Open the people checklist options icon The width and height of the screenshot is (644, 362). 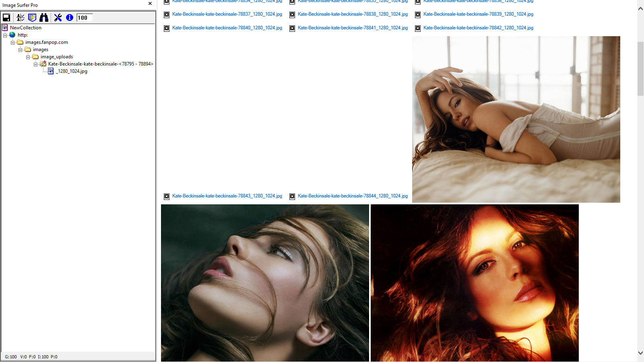point(21,18)
